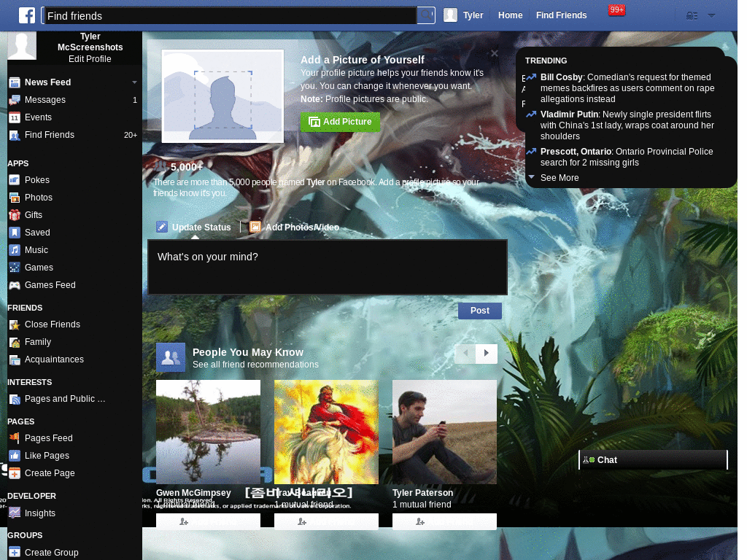Open the Prescott, Ontario trending story
Image resolution: width=747 pixels, height=560 pixels.
click(x=627, y=157)
